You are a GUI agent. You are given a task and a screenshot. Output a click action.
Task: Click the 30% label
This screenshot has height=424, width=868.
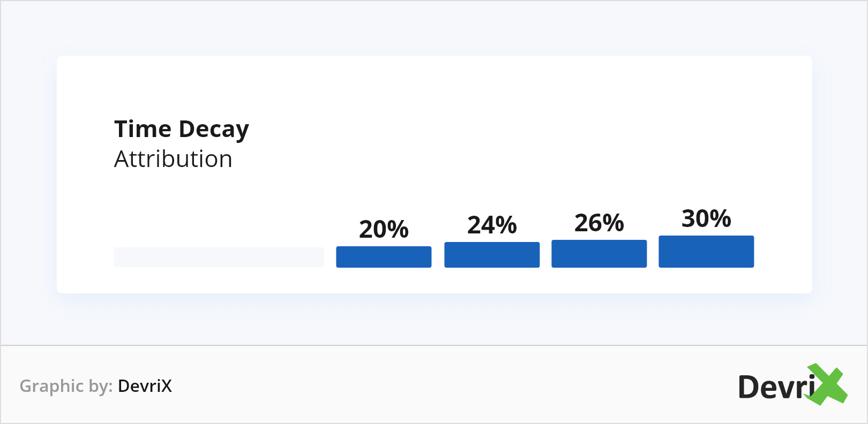(x=706, y=218)
